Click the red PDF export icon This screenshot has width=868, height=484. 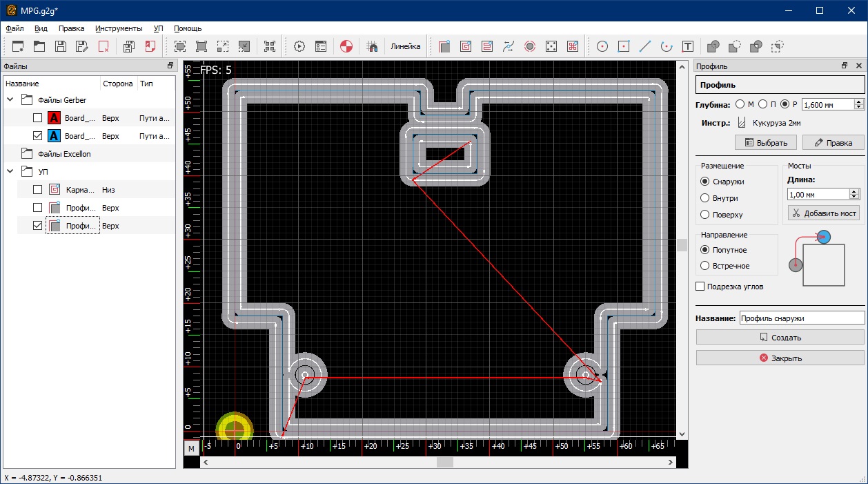point(150,46)
